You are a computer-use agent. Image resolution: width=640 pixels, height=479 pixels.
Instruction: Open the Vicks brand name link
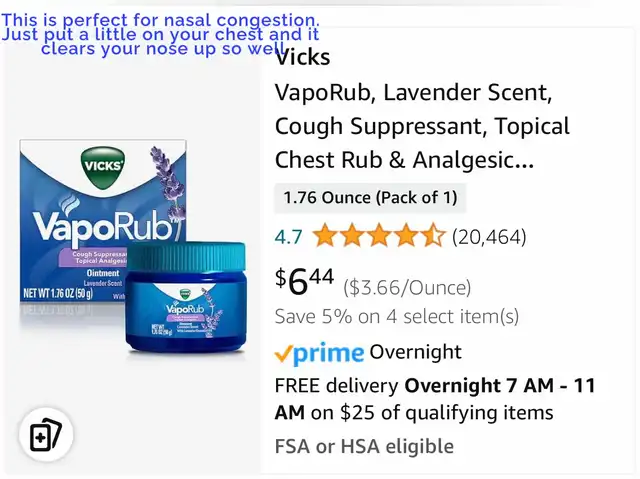coord(302,58)
